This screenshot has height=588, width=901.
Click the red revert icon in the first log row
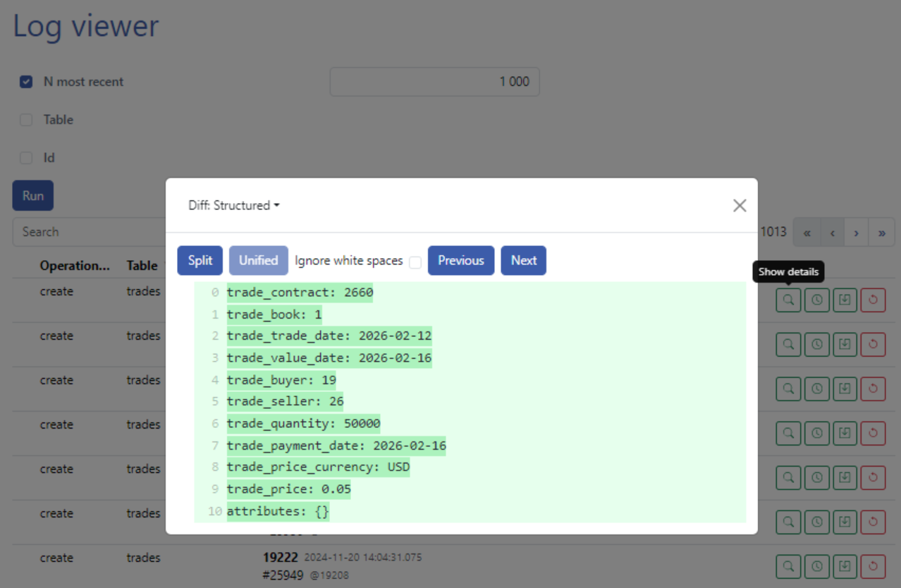873,300
